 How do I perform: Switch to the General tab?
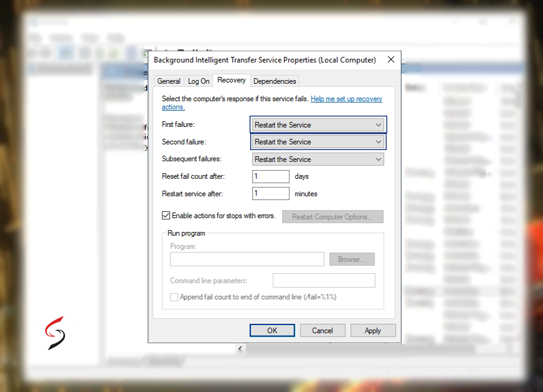[x=169, y=81]
